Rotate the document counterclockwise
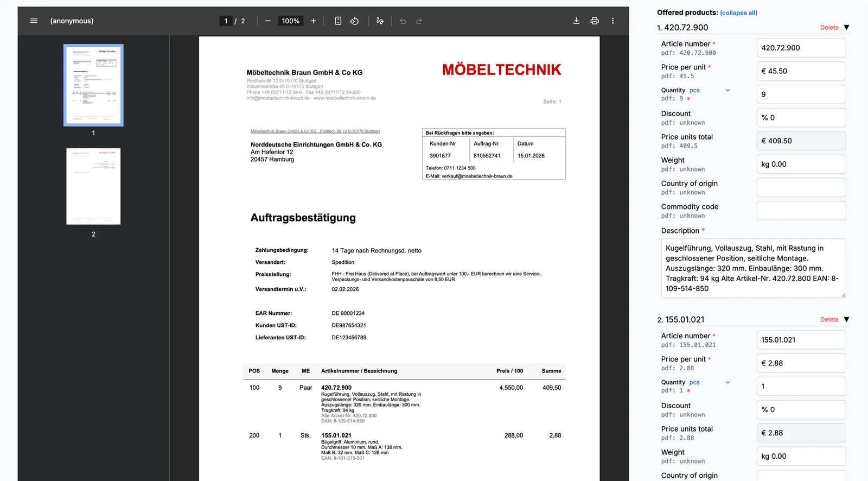This screenshot has height=481, width=868. tap(354, 21)
